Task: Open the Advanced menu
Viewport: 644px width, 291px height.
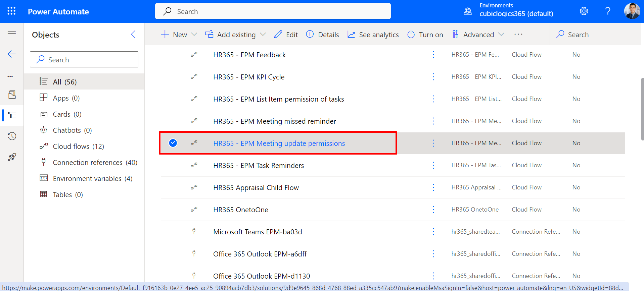Action: point(473,35)
